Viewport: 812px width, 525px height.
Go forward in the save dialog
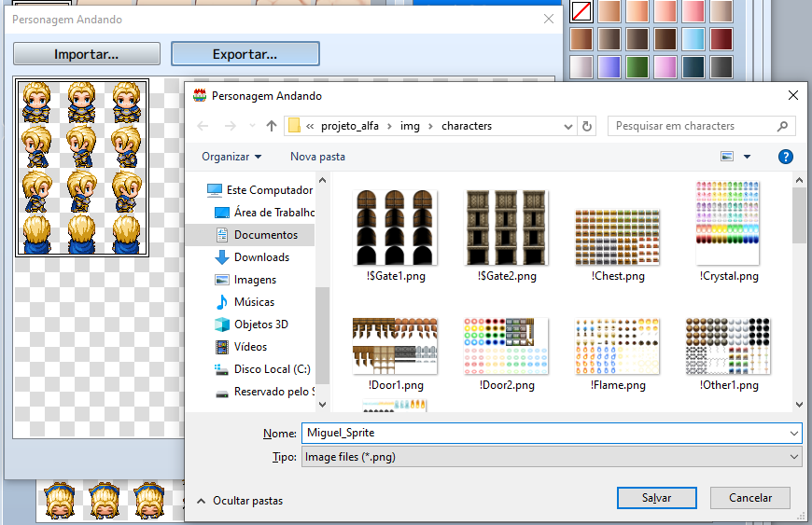pyautogui.click(x=230, y=126)
